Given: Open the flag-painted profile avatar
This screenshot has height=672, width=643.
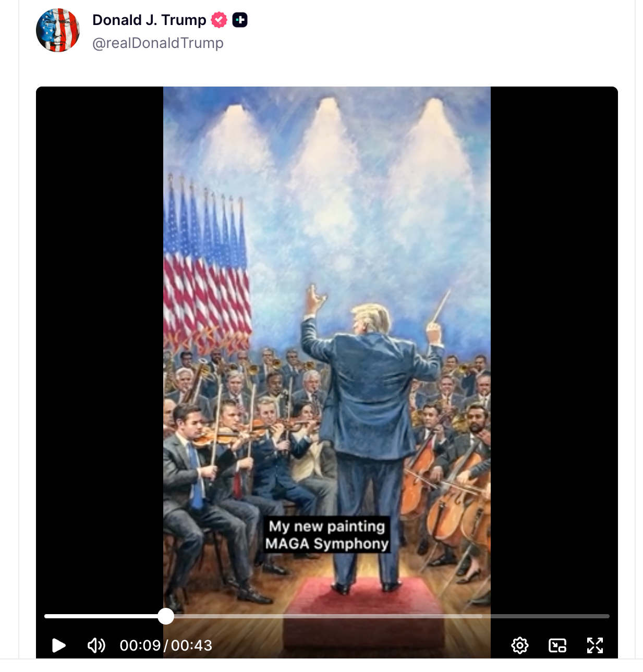Looking at the screenshot, I should click(58, 30).
